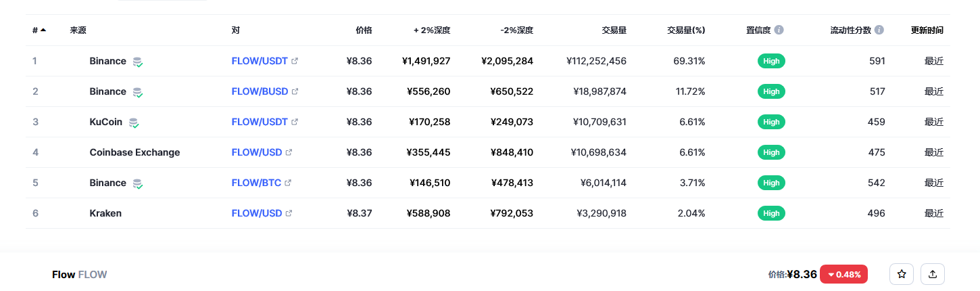Viewport: 980px width, 291px height.
Task: Click the red -0.48% price change badge
Action: tap(843, 274)
